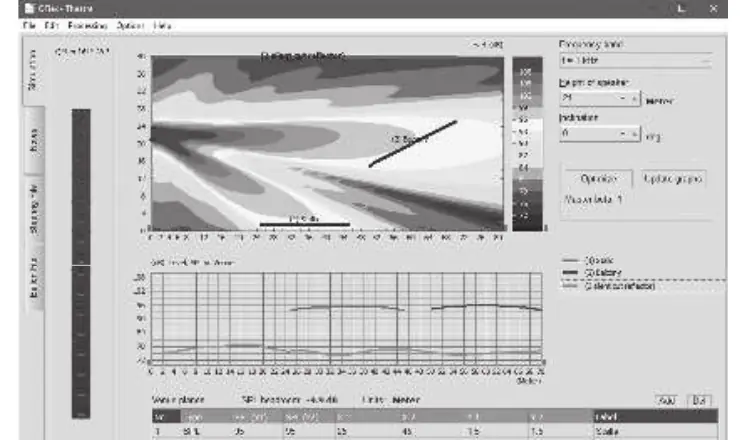Open the Options menu
Viewport: 746px width, 440px height.
tap(130, 25)
